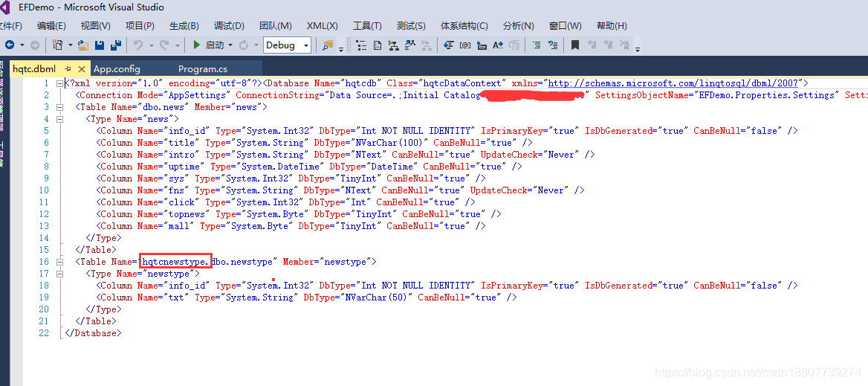The height and width of the screenshot is (386, 868).
Task: Click the "dbo.newstype" text on line 16
Action: (242, 261)
